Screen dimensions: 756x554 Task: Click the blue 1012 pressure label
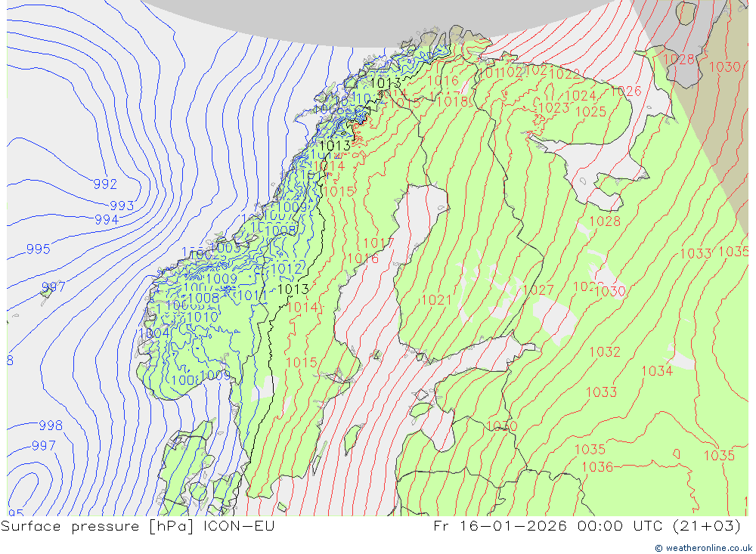[x=287, y=268]
